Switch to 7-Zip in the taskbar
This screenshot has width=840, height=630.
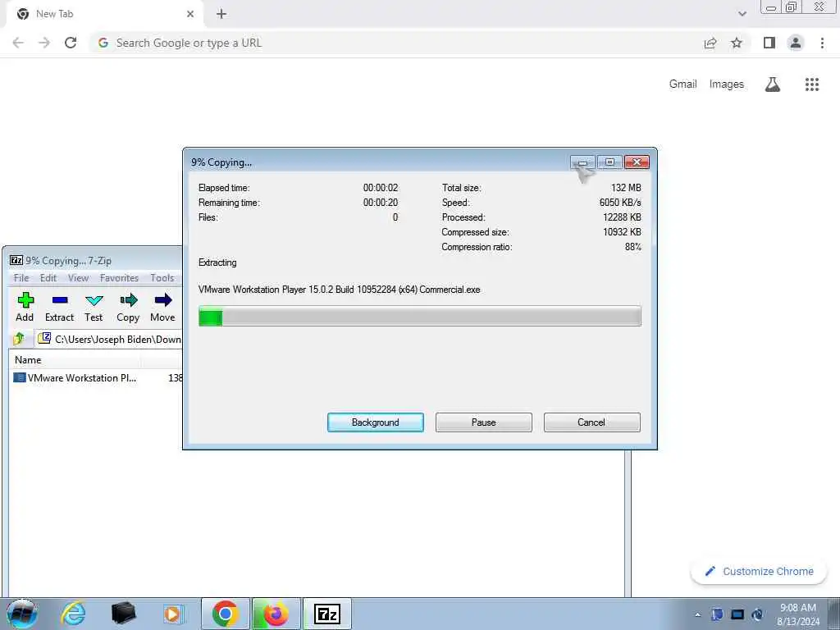[x=327, y=614]
